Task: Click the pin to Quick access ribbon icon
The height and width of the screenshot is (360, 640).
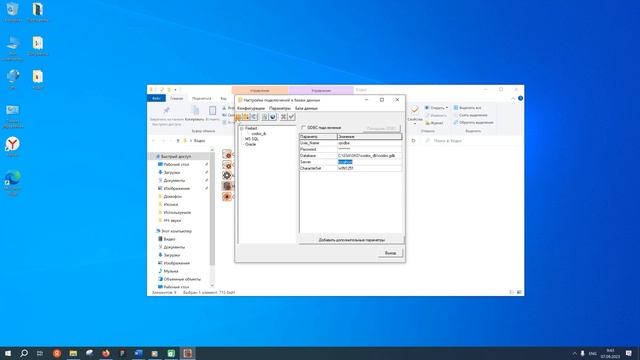Action: pyautogui.click(x=166, y=111)
